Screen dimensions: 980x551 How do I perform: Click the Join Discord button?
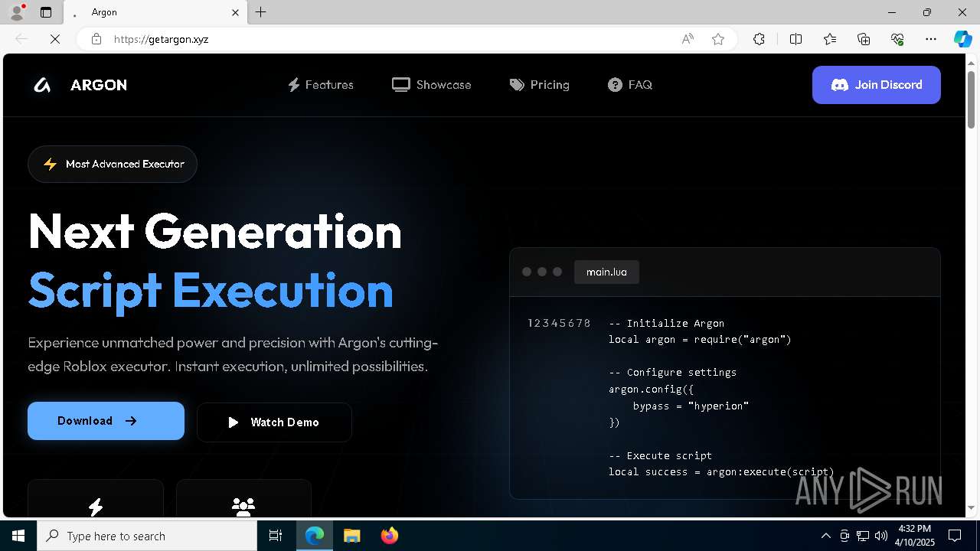point(877,85)
